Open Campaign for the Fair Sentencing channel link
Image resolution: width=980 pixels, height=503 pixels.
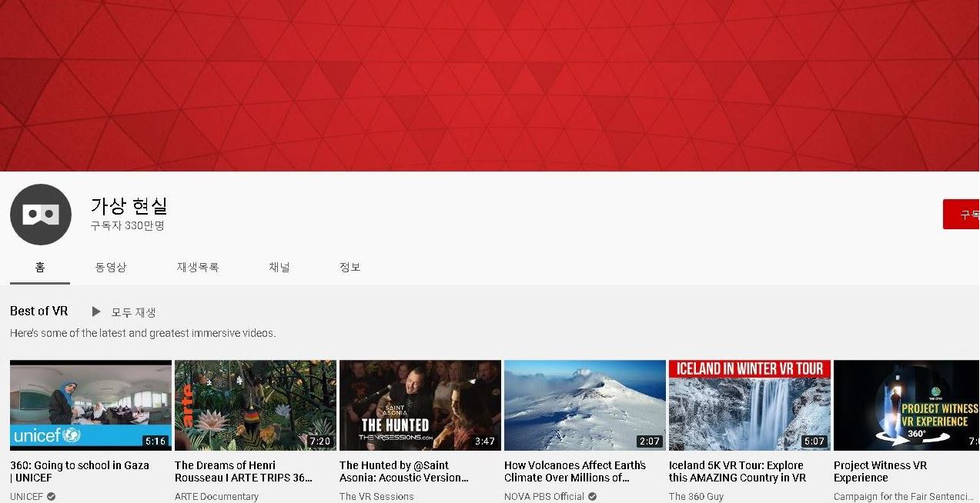[x=904, y=497]
